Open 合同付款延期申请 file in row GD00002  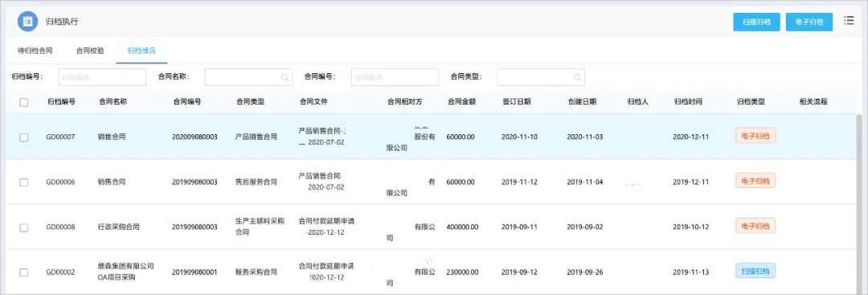pos(326,271)
